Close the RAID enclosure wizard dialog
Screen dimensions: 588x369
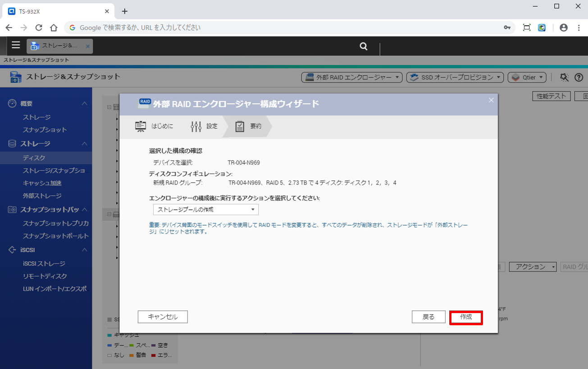point(491,101)
